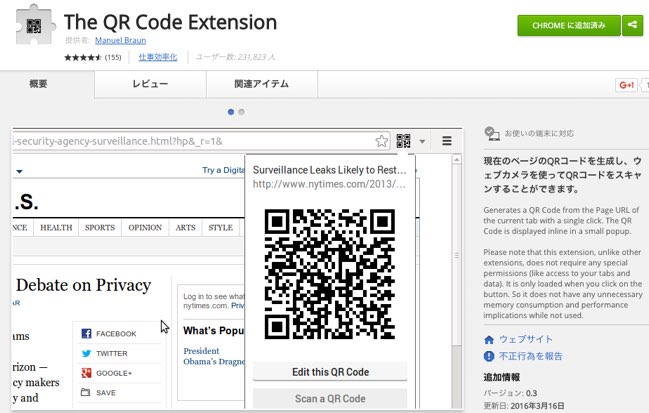This screenshot has height=413, width=649.
Task: Click the What's Popular heading
Action: 214,331
